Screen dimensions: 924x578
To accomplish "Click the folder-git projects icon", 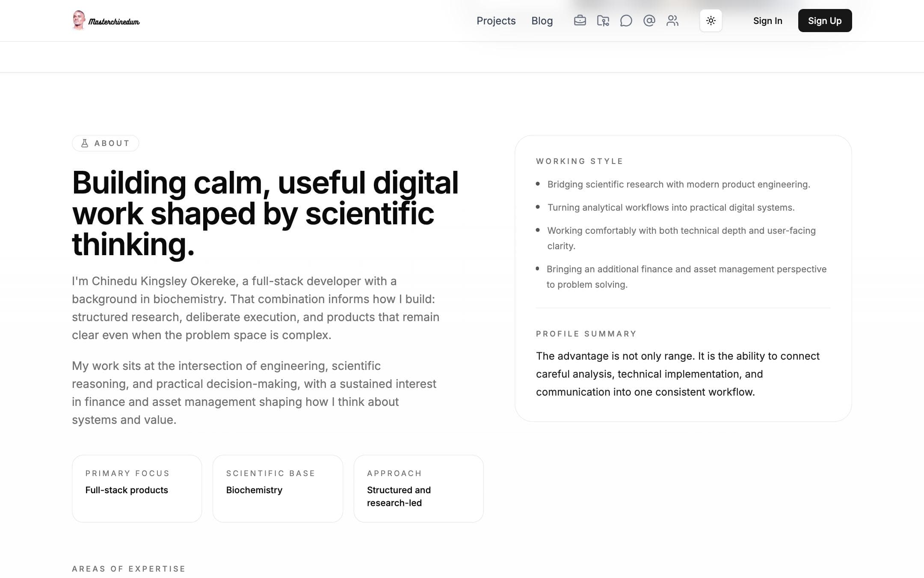I will point(603,21).
